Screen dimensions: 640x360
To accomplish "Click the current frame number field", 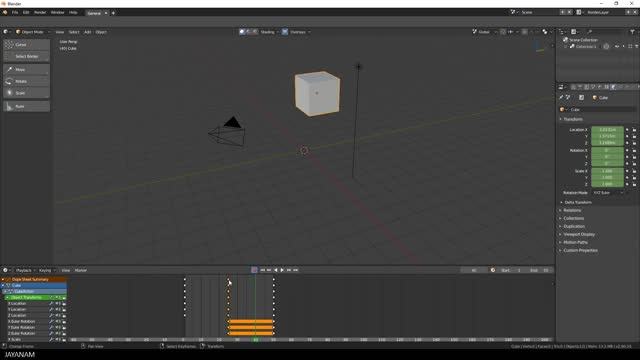I will tap(473, 270).
